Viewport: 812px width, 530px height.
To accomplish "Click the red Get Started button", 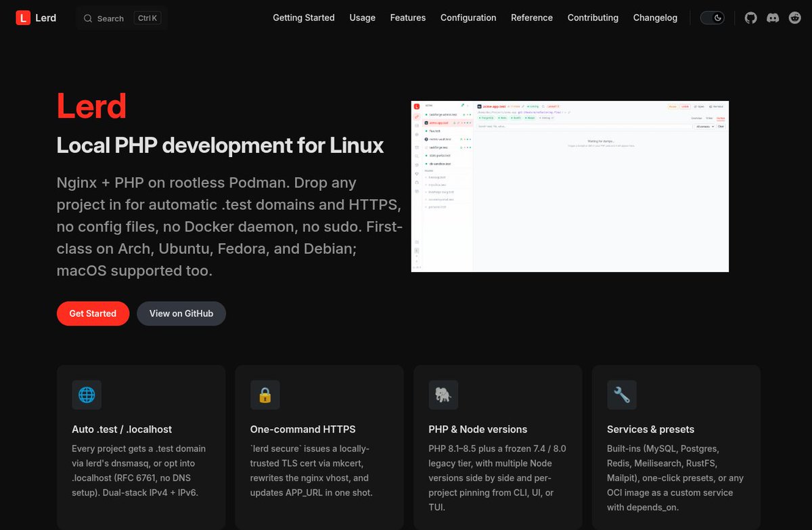I will coord(93,313).
